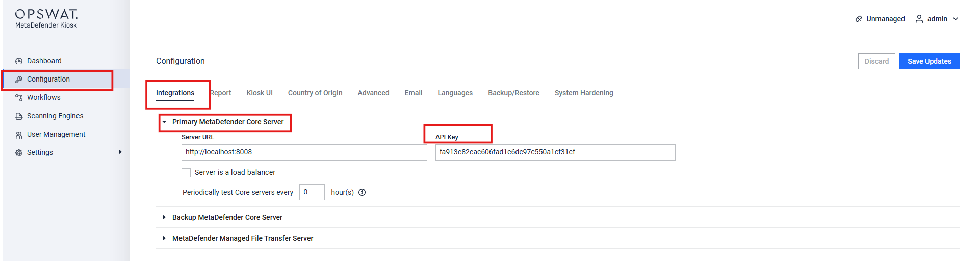Viewport: 980px width, 261px height.
Task: Open the admin dropdown chevron
Action: click(956, 19)
